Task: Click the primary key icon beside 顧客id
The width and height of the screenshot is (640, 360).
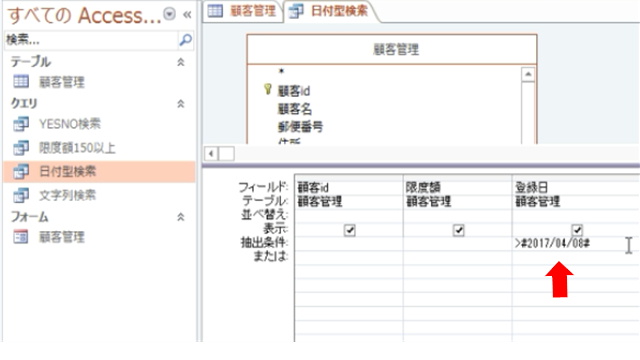Action: (267, 89)
